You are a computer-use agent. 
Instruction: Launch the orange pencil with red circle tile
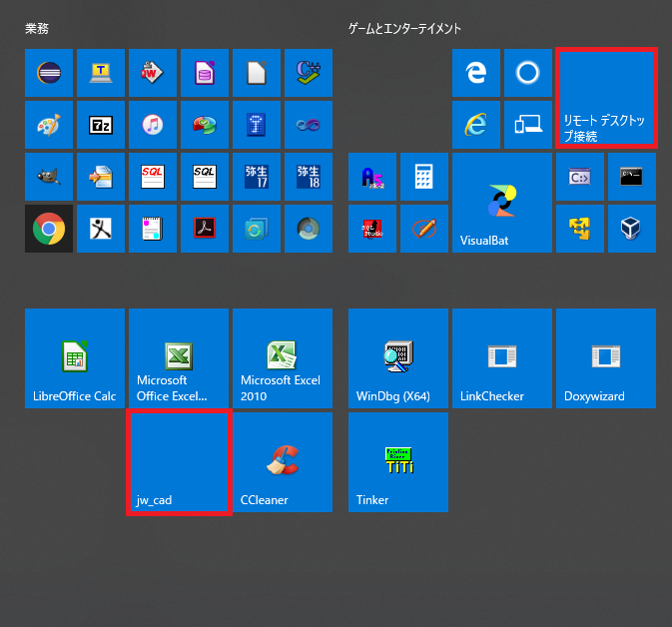pyautogui.click(x=424, y=229)
